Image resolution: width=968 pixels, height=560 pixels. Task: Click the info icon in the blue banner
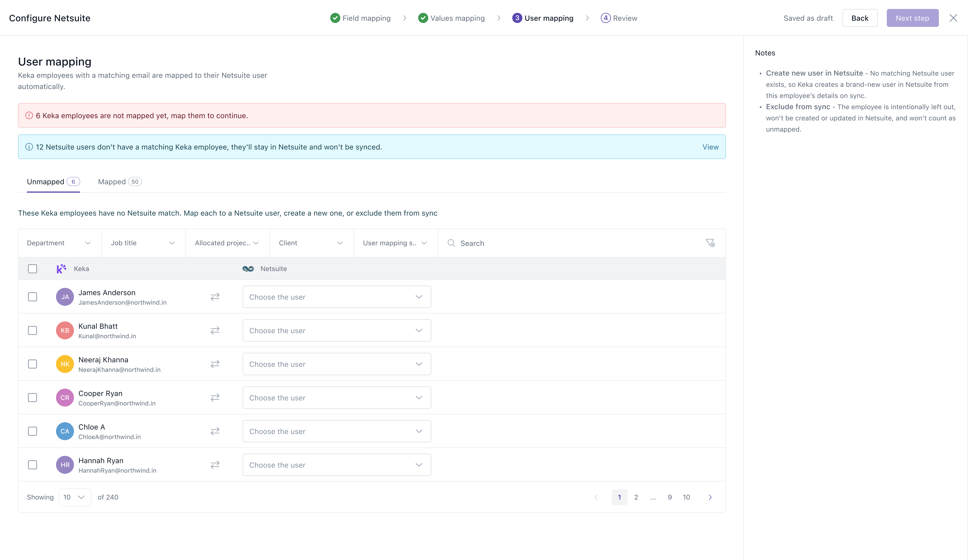tap(29, 147)
